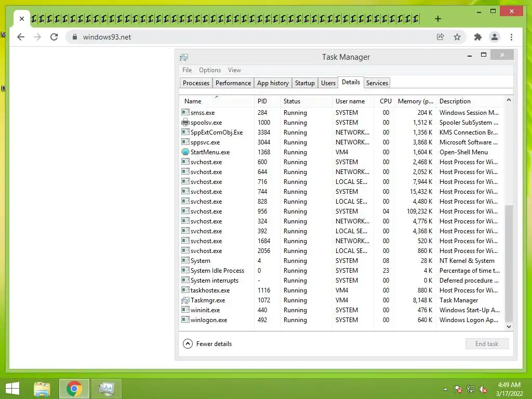Switch to the Users tab
The height and width of the screenshot is (399, 532).
coord(328,83)
